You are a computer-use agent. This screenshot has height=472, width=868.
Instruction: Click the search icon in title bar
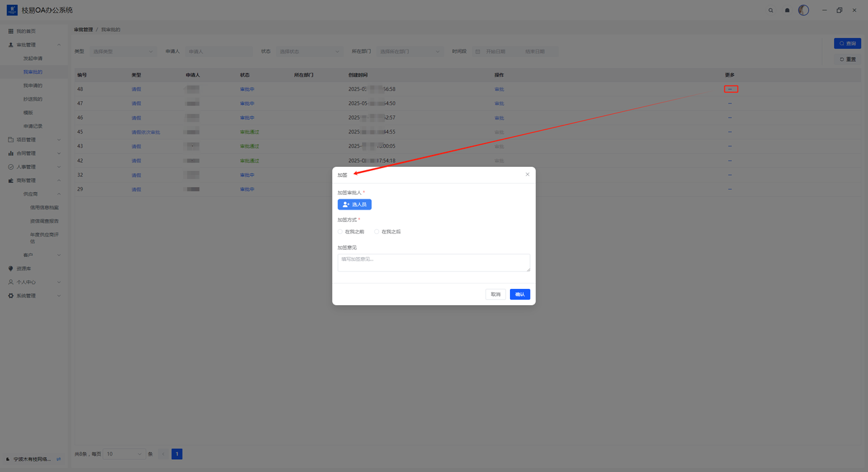tap(770, 10)
